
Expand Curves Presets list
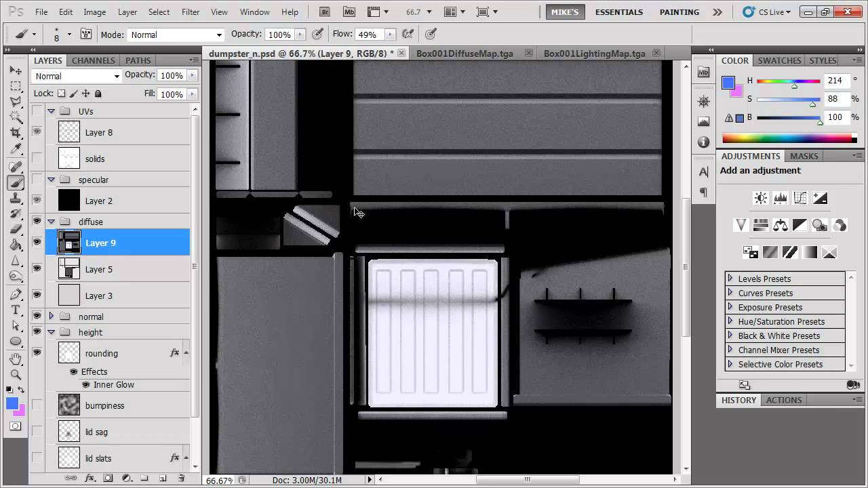730,293
